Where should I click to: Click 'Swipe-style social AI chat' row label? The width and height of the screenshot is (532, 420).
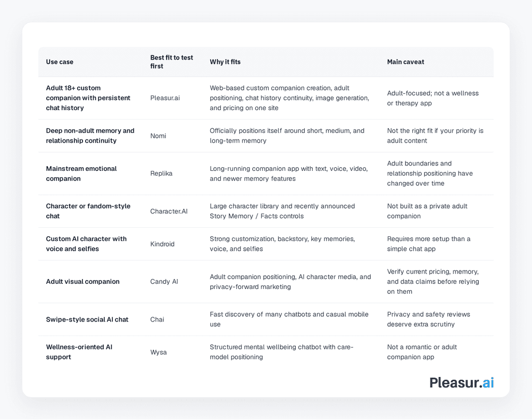click(x=87, y=319)
